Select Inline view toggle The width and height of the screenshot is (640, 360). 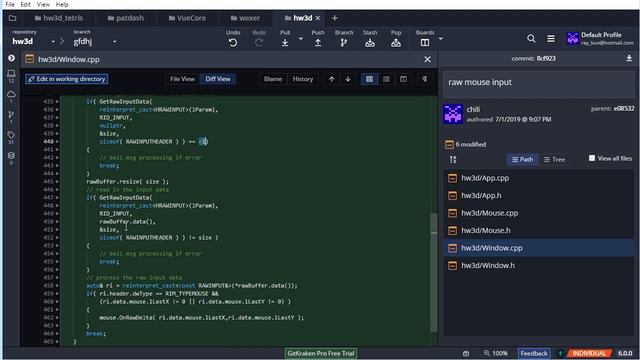(386, 79)
